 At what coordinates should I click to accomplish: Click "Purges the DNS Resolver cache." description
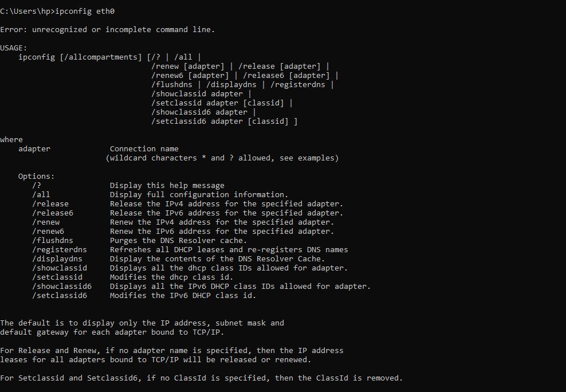[178, 241]
